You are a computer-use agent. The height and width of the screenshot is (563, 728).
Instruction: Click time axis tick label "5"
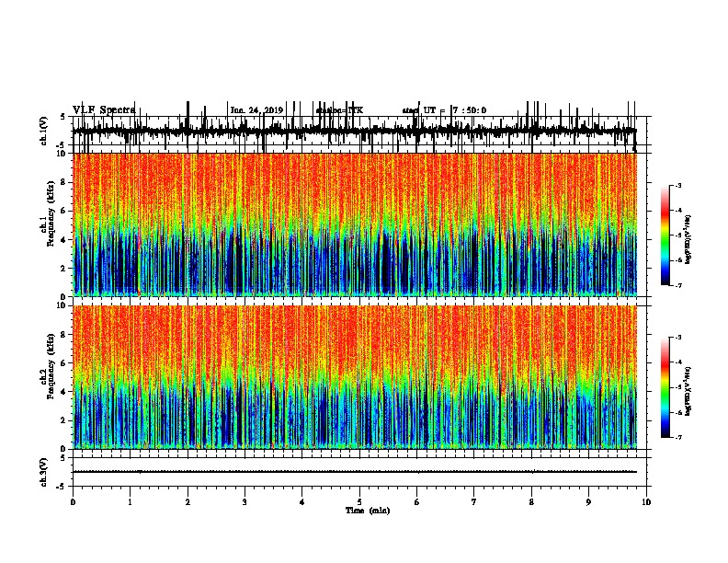tap(359, 502)
